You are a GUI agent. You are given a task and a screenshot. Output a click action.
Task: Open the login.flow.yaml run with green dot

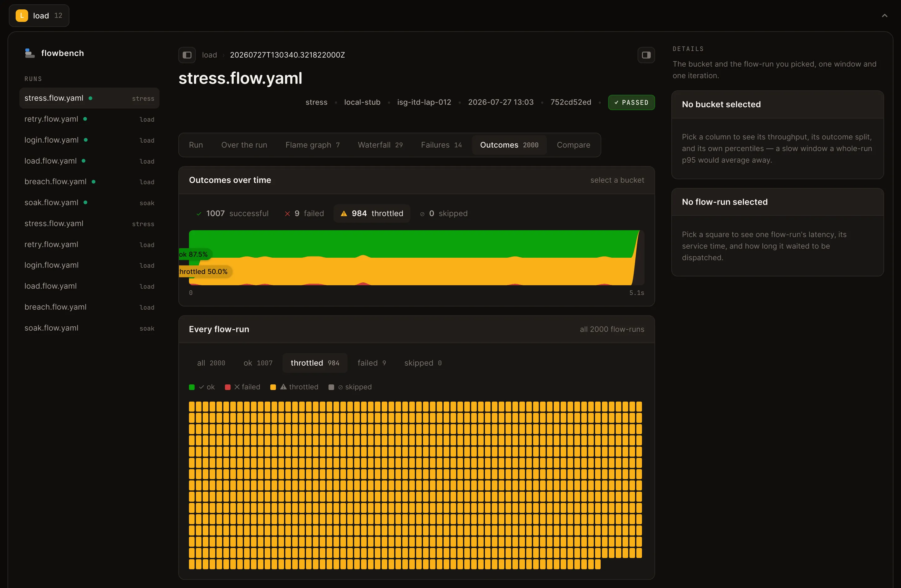coord(89,140)
